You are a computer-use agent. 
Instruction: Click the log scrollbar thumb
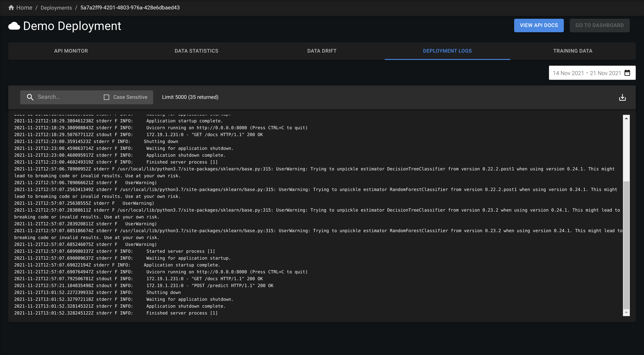(x=626, y=245)
